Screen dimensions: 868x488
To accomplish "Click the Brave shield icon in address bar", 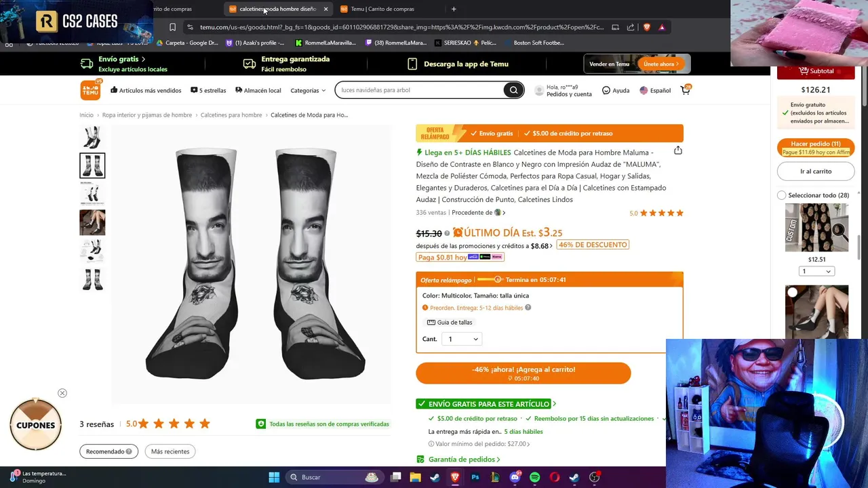I will [x=646, y=27].
